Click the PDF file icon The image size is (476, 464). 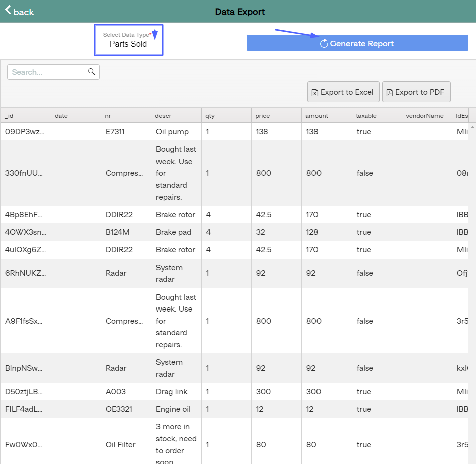coord(389,93)
